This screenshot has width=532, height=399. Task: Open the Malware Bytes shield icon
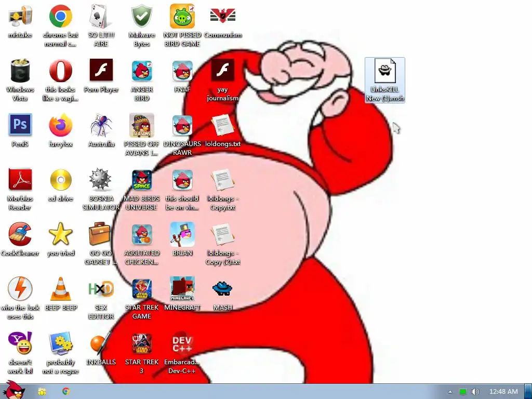(x=141, y=16)
